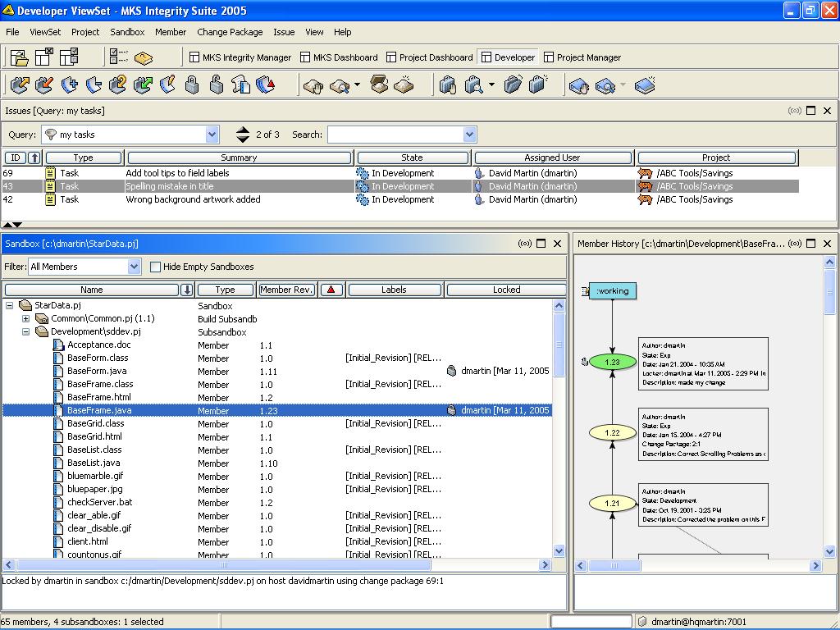Image resolution: width=840 pixels, height=630 pixels.
Task: Click the ViewSet icon with check marks
Action: 69,57
